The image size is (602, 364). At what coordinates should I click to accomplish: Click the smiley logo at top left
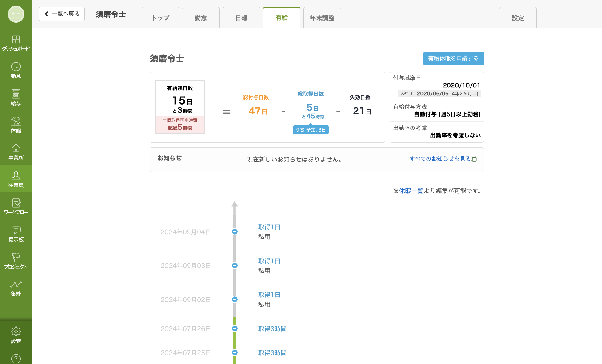tap(16, 14)
